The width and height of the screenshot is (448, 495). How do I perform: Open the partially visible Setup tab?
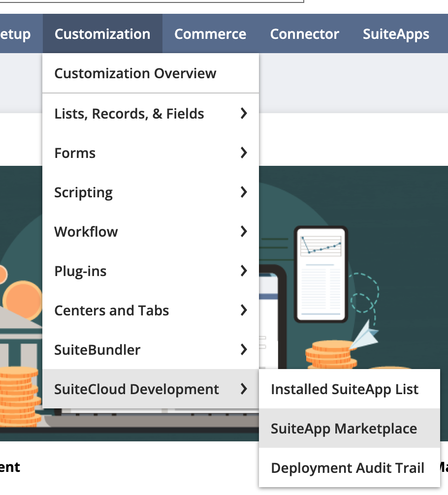pyautogui.click(x=21, y=34)
